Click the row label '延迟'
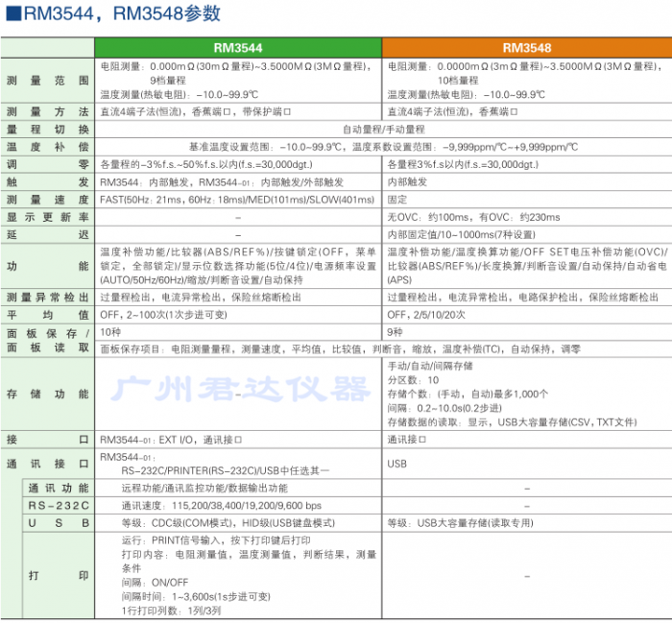This screenshot has height=623, width=672. pos(48,235)
